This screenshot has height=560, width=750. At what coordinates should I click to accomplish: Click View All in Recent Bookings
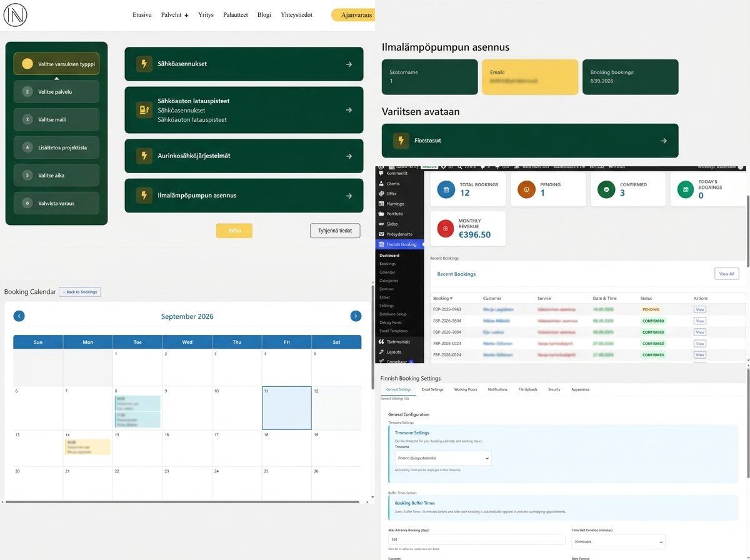pyautogui.click(x=727, y=274)
